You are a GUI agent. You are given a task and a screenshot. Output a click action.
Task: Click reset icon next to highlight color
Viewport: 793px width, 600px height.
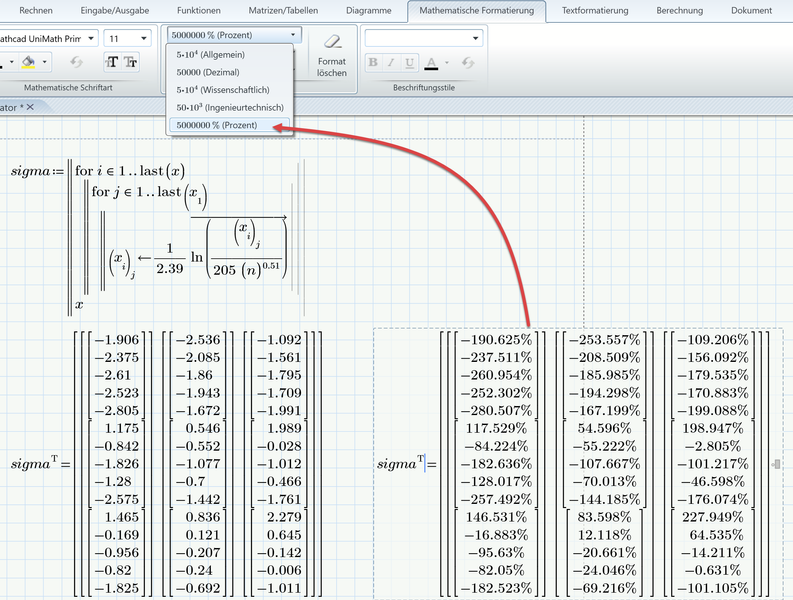coord(76,63)
